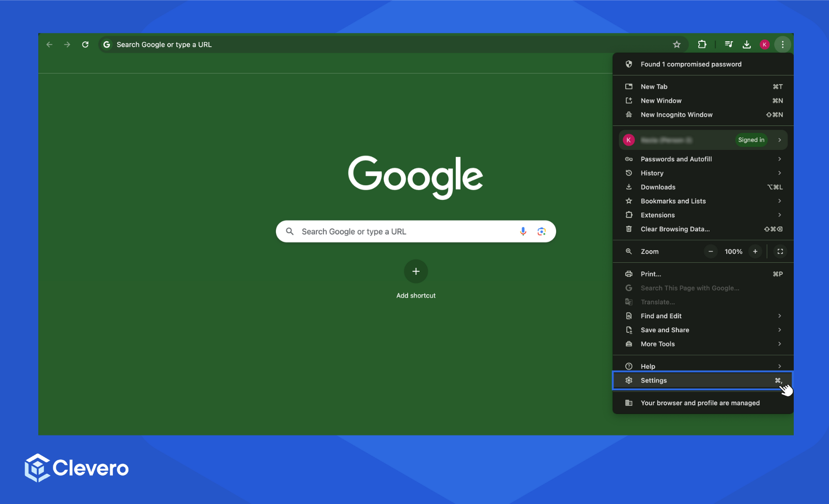The image size is (829, 504).
Task: Open the downloads toolbar icon
Action: tap(747, 44)
